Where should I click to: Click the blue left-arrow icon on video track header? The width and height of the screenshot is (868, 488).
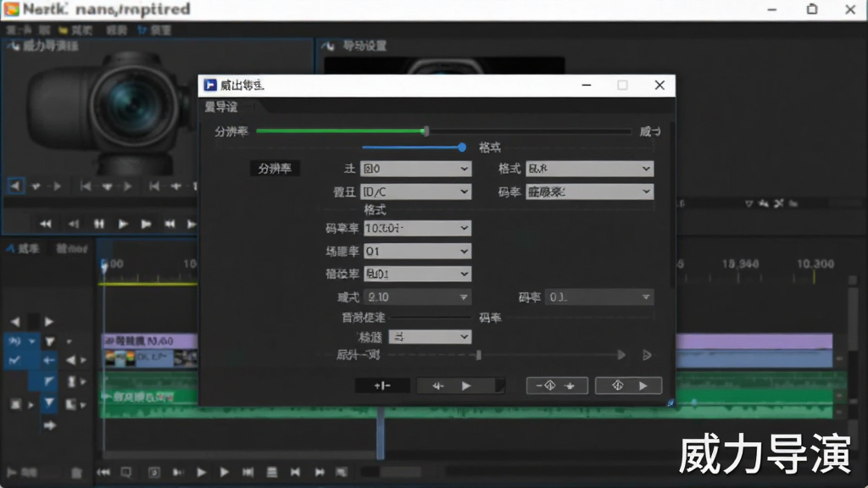point(48,361)
